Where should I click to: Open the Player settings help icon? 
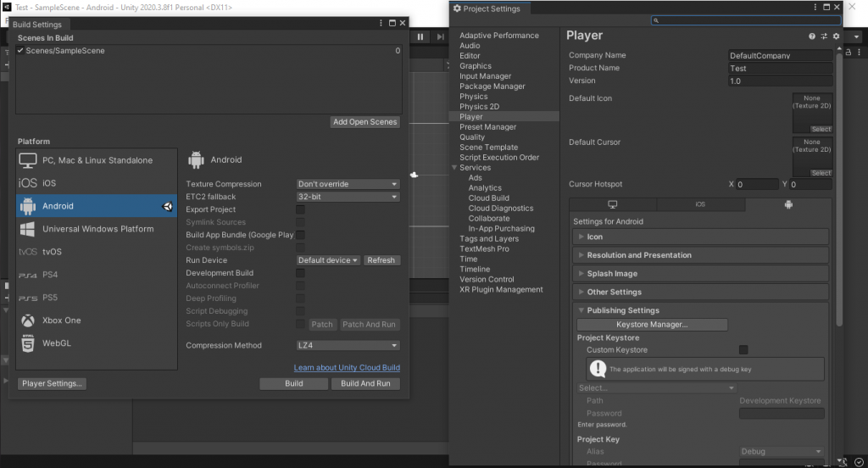click(x=812, y=36)
